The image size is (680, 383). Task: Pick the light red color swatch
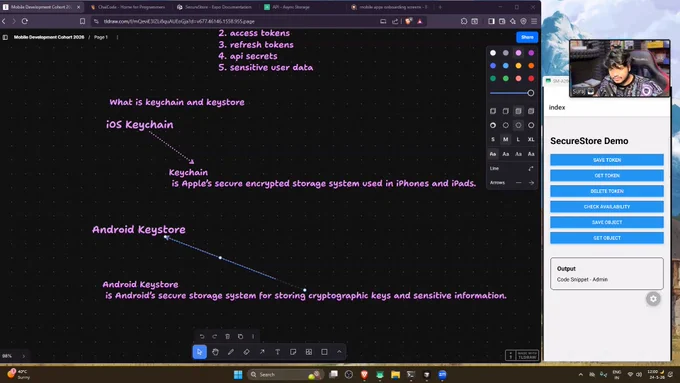(x=518, y=79)
